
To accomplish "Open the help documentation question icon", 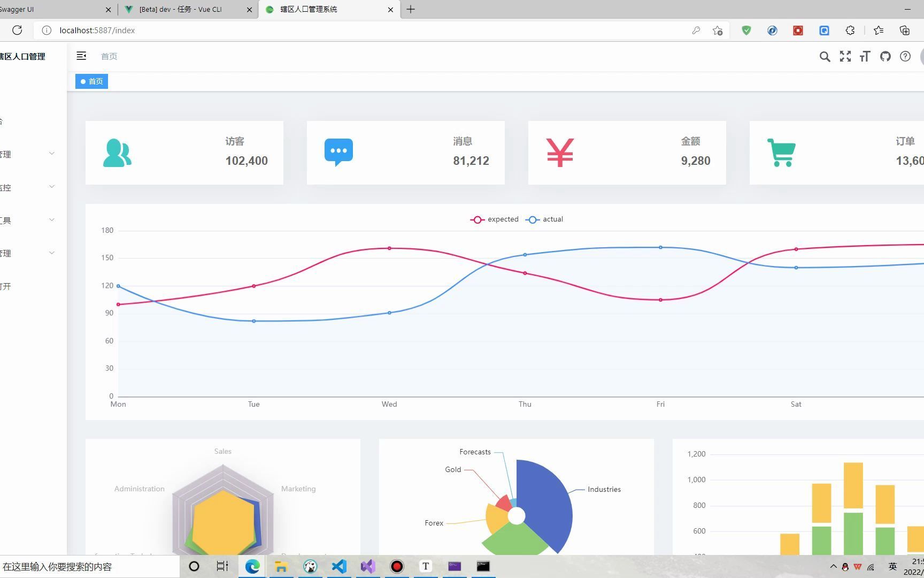I will tap(905, 56).
